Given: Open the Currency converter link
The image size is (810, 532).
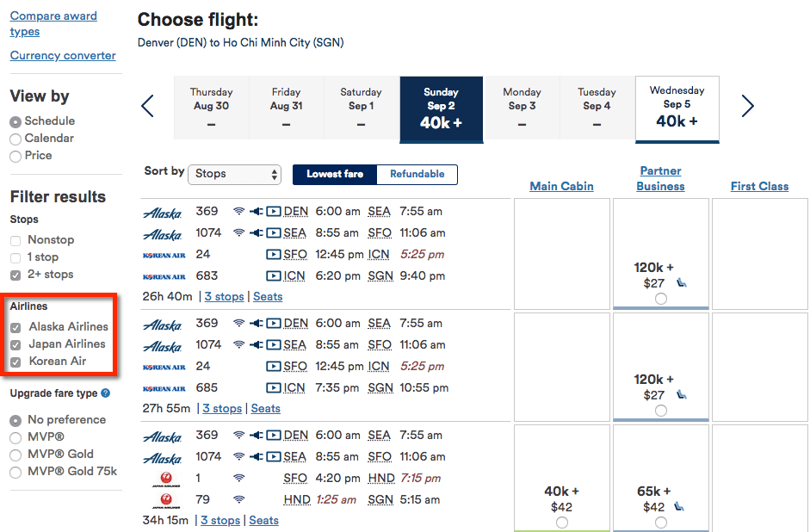Looking at the screenshot, I should (x=63, y=55).
